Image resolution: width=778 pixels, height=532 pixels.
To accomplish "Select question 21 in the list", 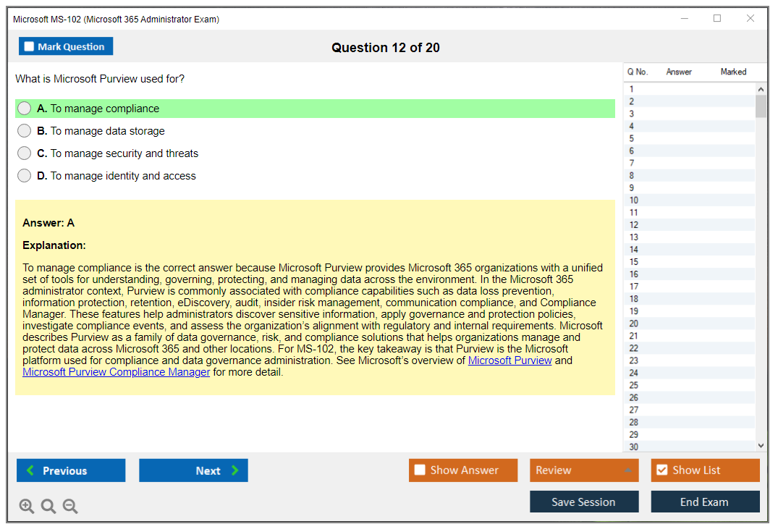I will (690, 336).
